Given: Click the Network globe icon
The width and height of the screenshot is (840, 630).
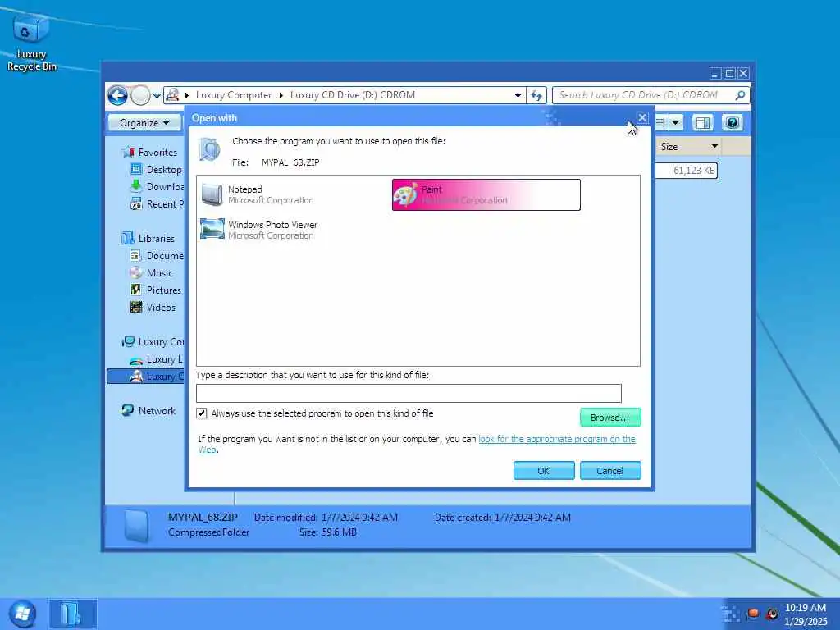Looking at the screenshot, I should (x=127, y=410).
